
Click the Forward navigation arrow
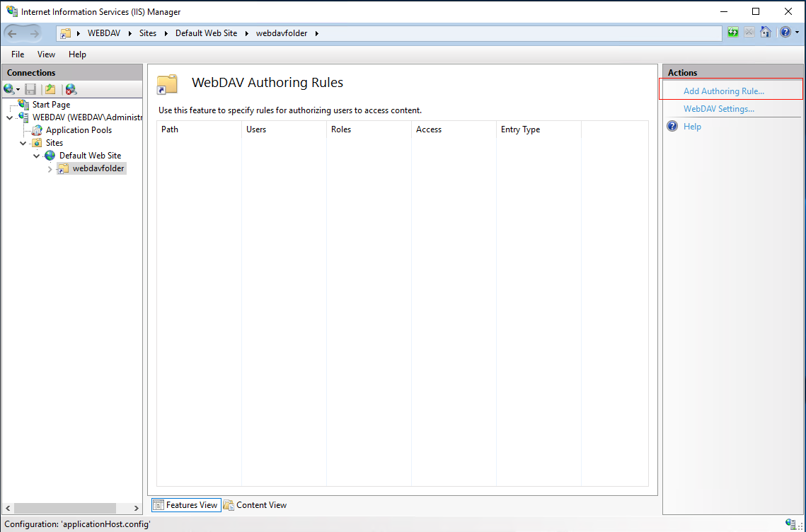[x=35, y=34]
